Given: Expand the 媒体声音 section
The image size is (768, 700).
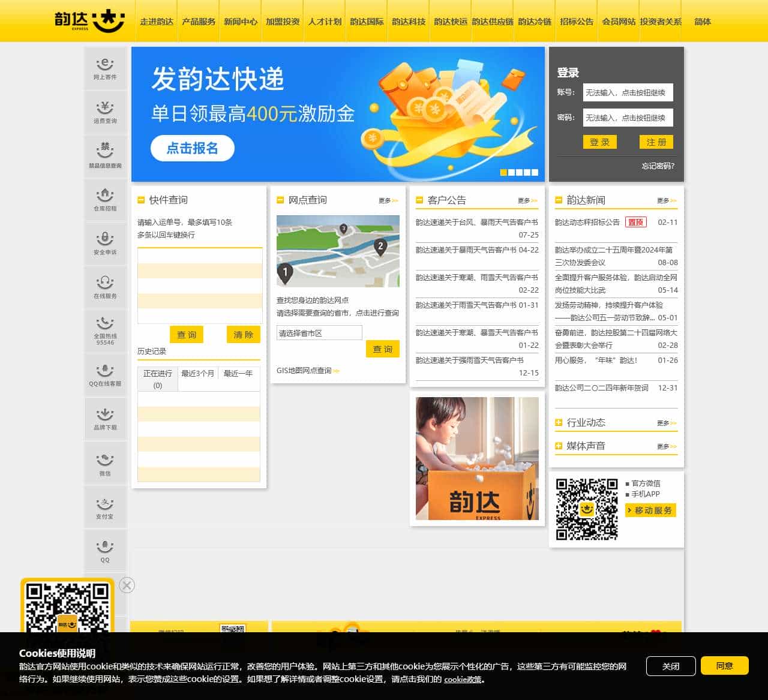Looking at the screenshot, I should [x=559, y=446].
